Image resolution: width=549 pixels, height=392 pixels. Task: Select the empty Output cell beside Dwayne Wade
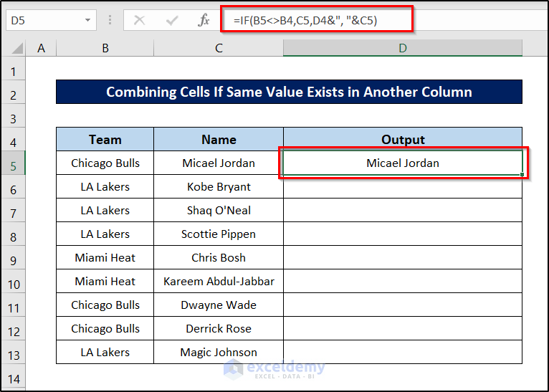(x=403, y=305)
